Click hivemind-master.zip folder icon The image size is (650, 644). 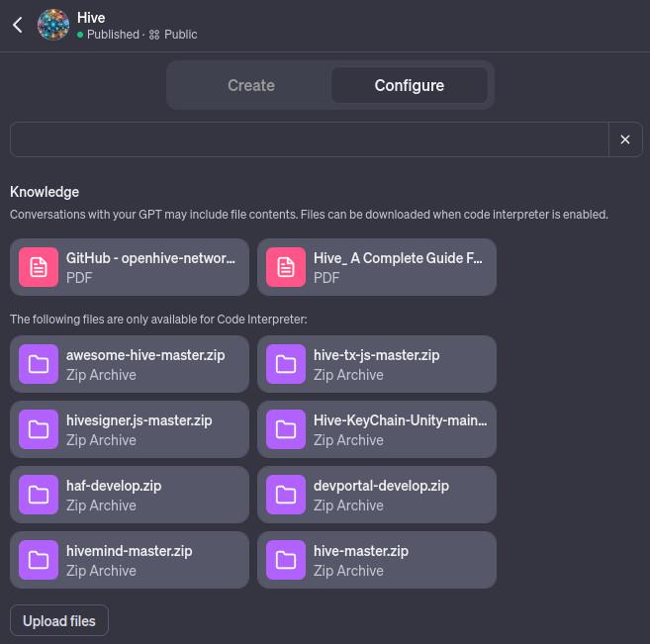coord(39,560)
